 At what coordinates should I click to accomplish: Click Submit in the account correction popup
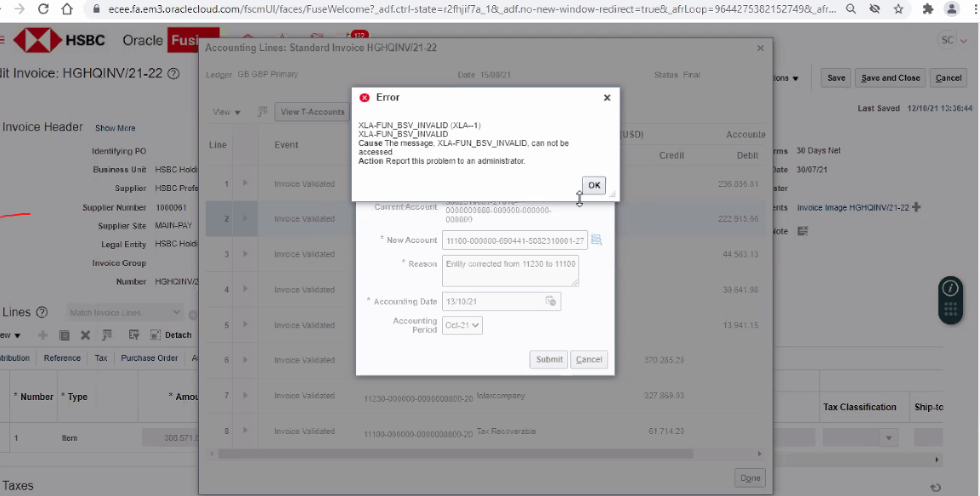point(549,359)
